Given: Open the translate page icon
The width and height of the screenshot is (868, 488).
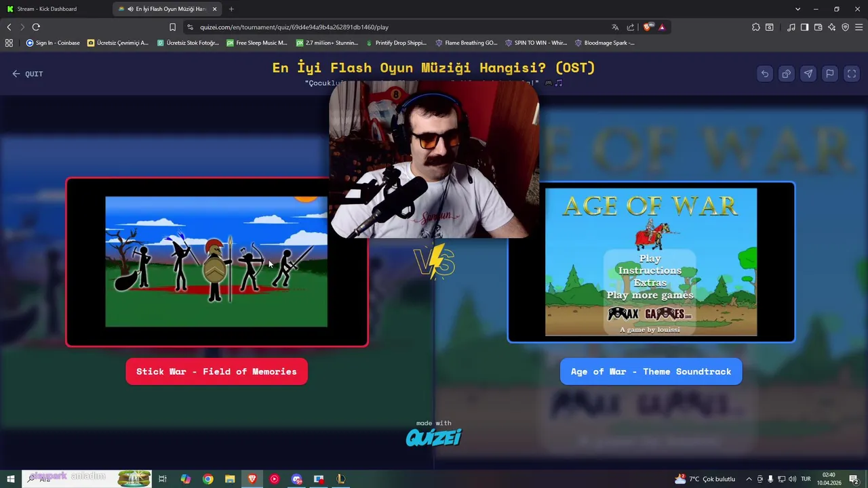Looking at the screenshot, I should tap(615, 27).
